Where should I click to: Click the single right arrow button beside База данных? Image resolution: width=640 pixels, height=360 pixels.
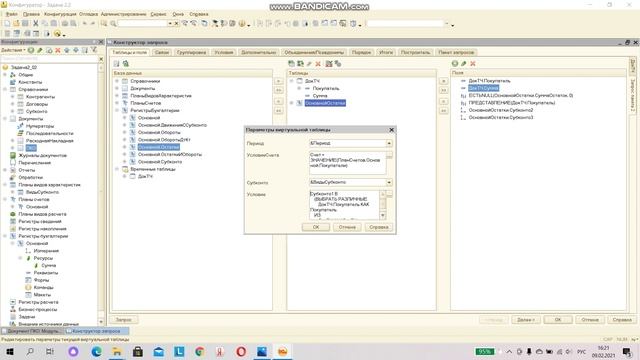pyautogui.click(x=279, y=81)
